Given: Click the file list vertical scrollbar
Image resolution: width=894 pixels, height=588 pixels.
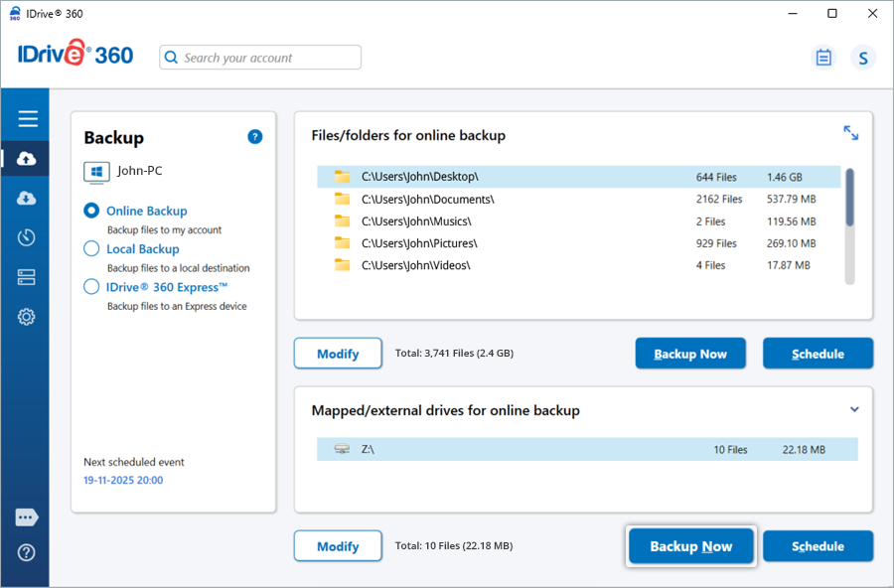Looking at the screenshot, I should pos(849,198).
